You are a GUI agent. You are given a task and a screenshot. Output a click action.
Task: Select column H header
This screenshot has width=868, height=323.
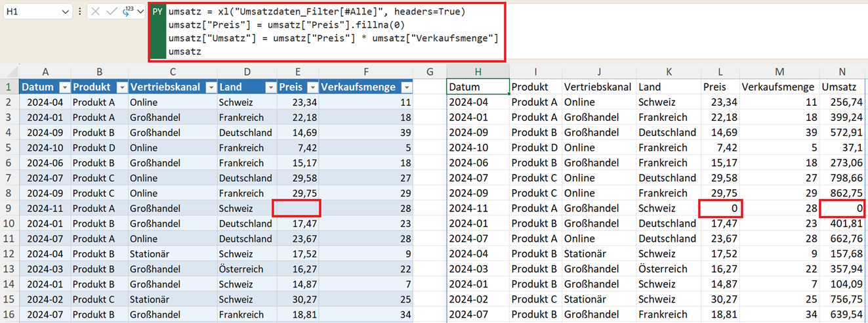478,72
